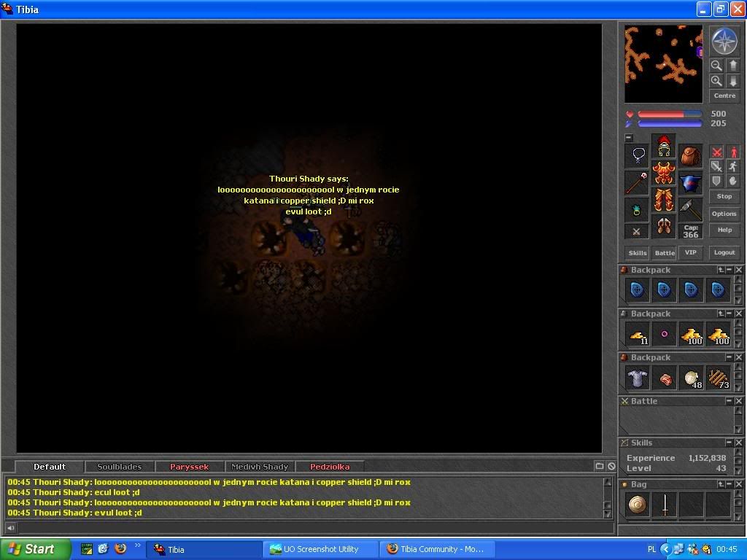747x560 pixels.
Task: Open the VIP list button
Action: click(x=691, y=253)
